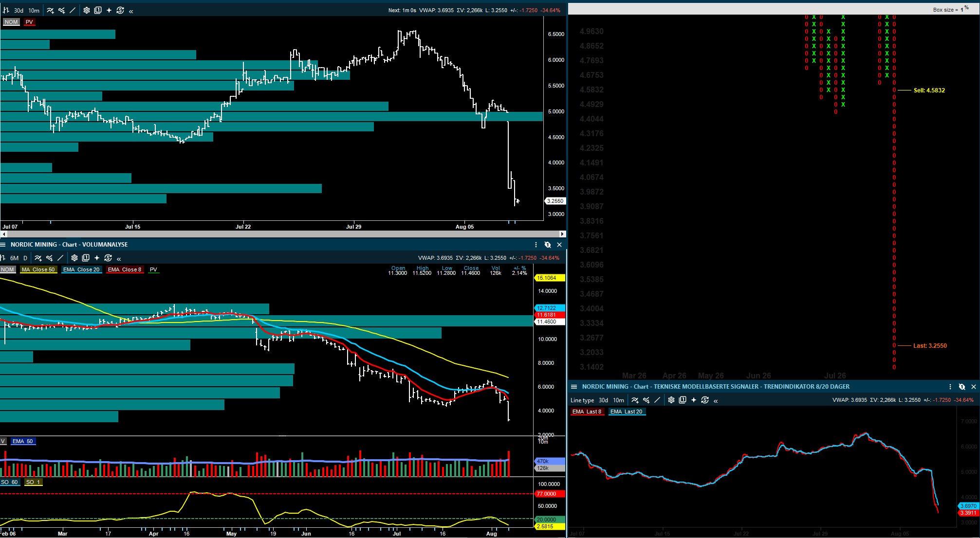
Task: Click link-instrument icon in TRENDINDIKATOR title bar
Action: coord(962,387)
